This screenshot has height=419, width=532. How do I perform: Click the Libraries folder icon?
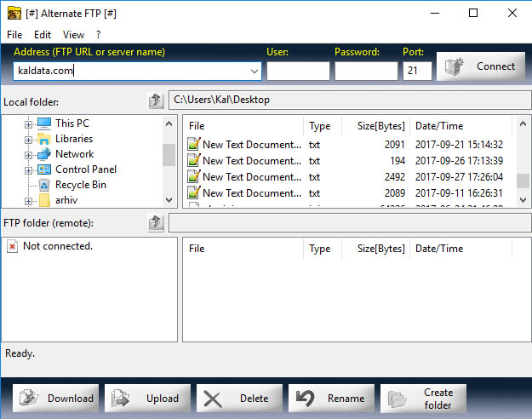[44, 139]
